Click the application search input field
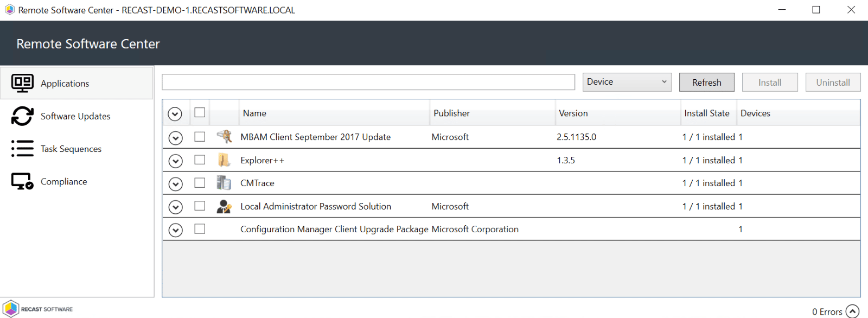This screenshot has height=318, width=868. 368,82
